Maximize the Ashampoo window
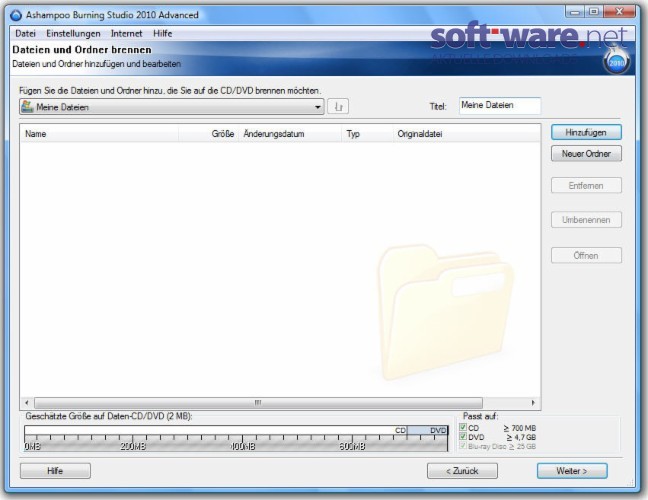Screen dimensions: 648x500 (593, 12)
